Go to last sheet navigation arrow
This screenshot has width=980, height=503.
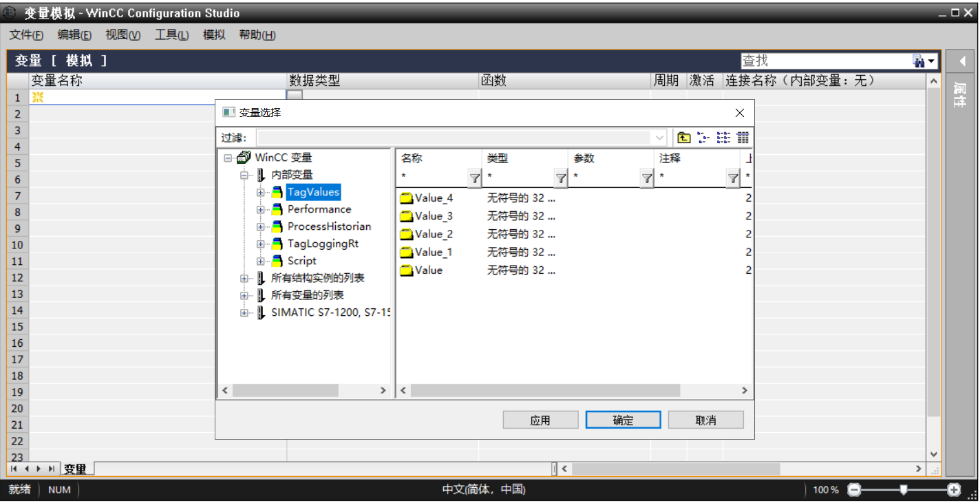pos(52,469)
